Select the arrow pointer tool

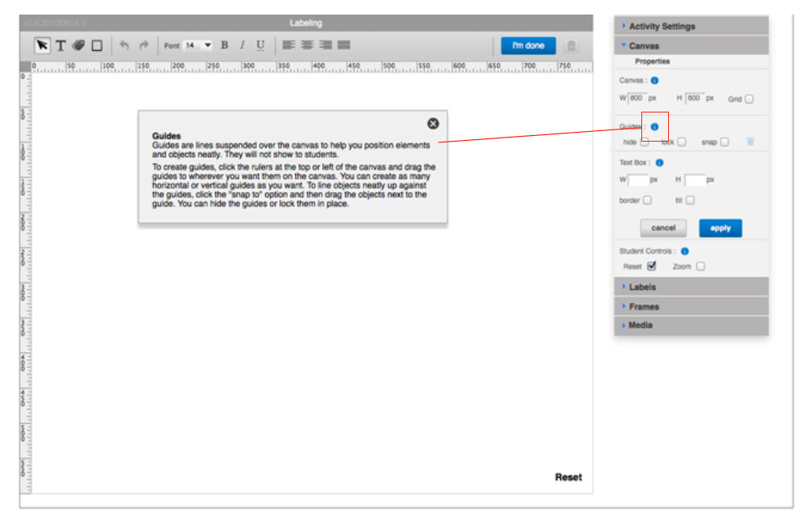pyautogui.click(x=41, y=46)
